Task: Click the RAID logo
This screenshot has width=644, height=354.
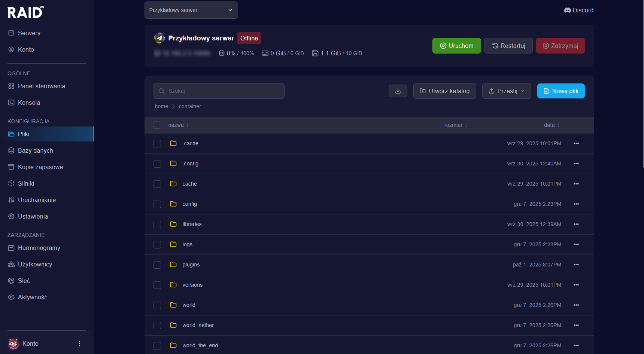Action: click(x=26, y=12)
